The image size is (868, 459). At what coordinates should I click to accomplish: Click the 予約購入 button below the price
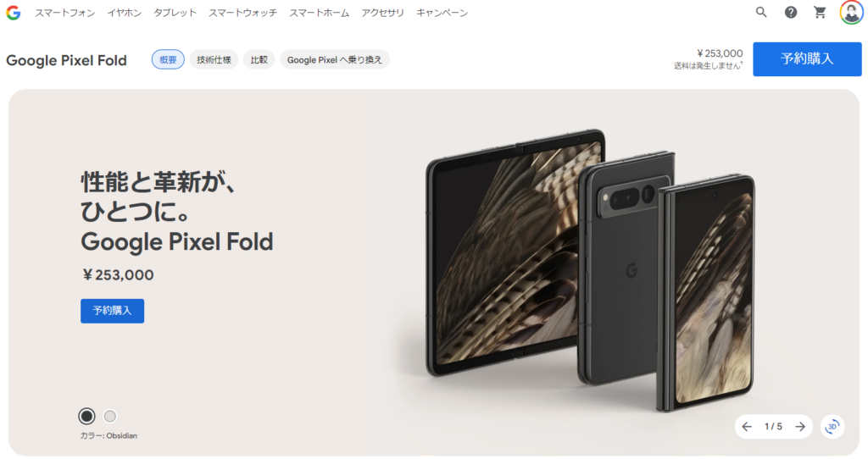(113, 311)
